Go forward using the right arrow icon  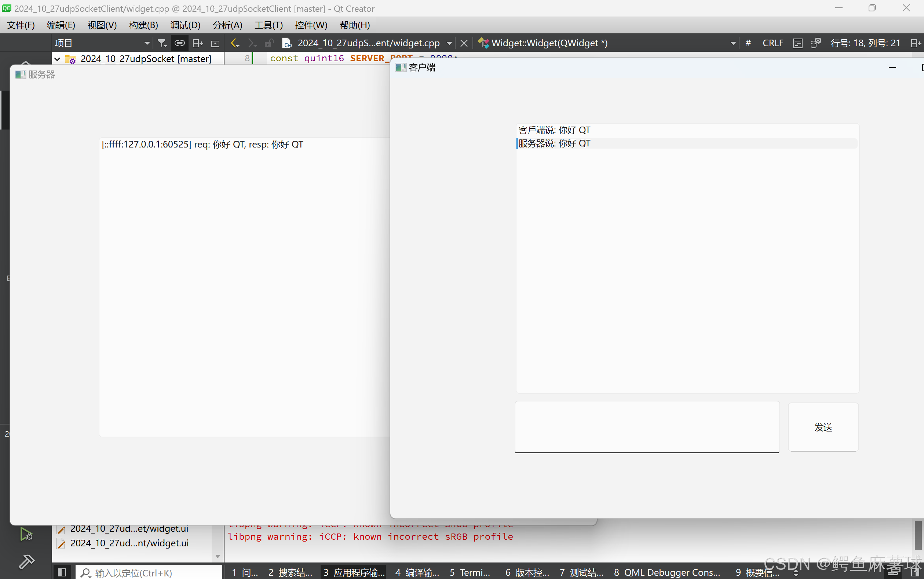[x=252, y=43]
